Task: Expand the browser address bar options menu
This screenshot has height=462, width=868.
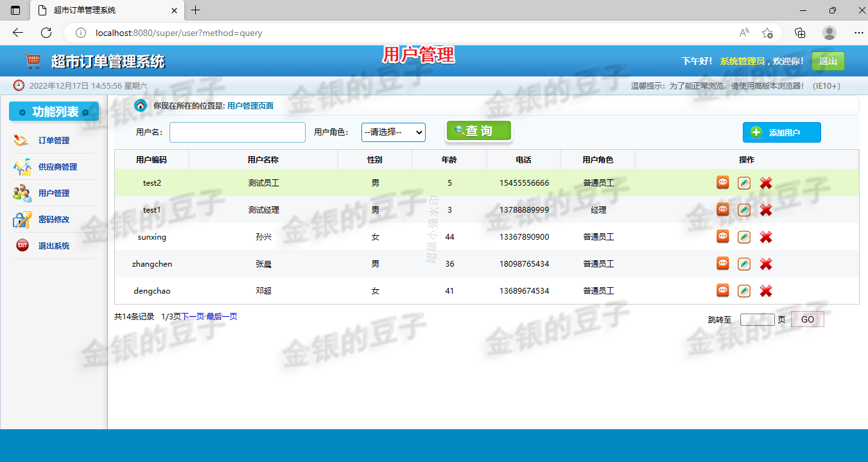Action: (859, 31)
